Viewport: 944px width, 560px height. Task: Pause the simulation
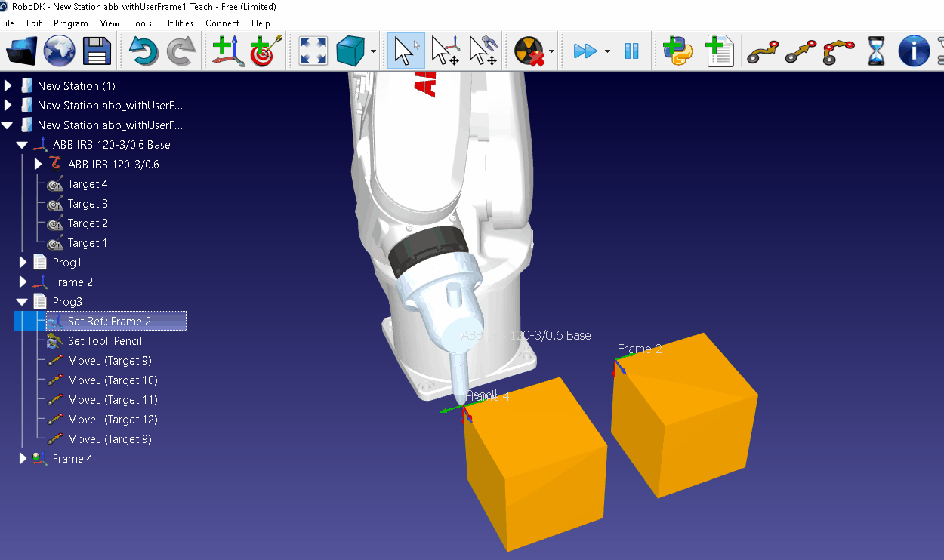pos(631,51)
